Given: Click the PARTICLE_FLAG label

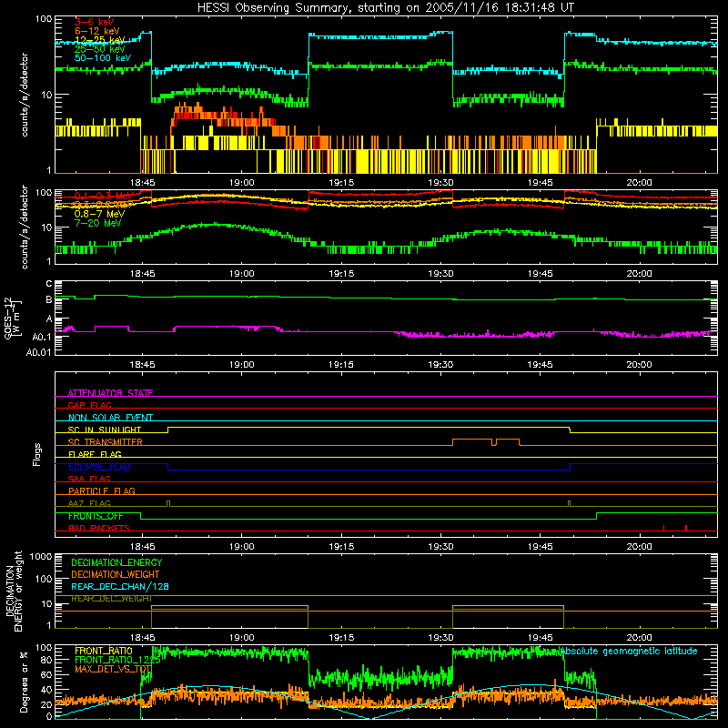Looking at the screenshot, I should click(x=102, y=491).
